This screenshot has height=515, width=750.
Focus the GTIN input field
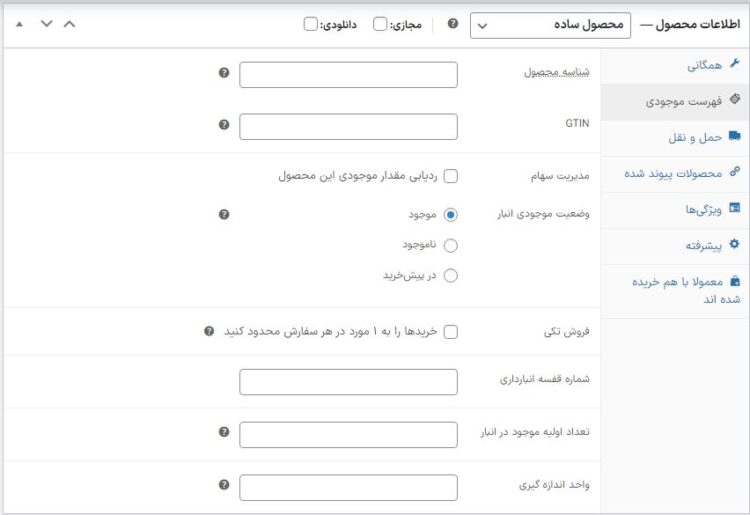(x=348, y=127)
